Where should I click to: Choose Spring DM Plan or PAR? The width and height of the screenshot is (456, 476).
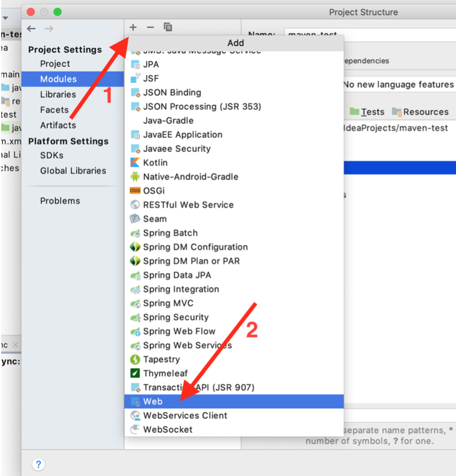[234, 261]
